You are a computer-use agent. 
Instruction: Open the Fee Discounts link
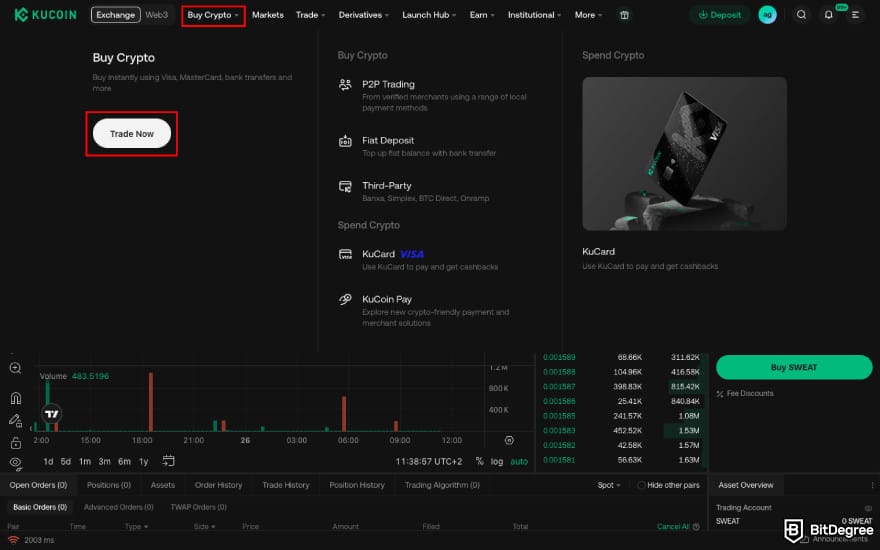(x=750, y=394)
